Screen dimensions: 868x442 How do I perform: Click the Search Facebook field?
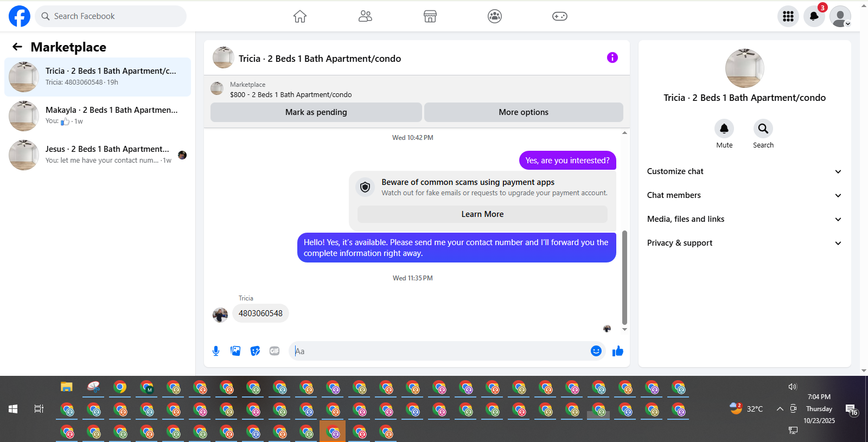tap(111, 16)
